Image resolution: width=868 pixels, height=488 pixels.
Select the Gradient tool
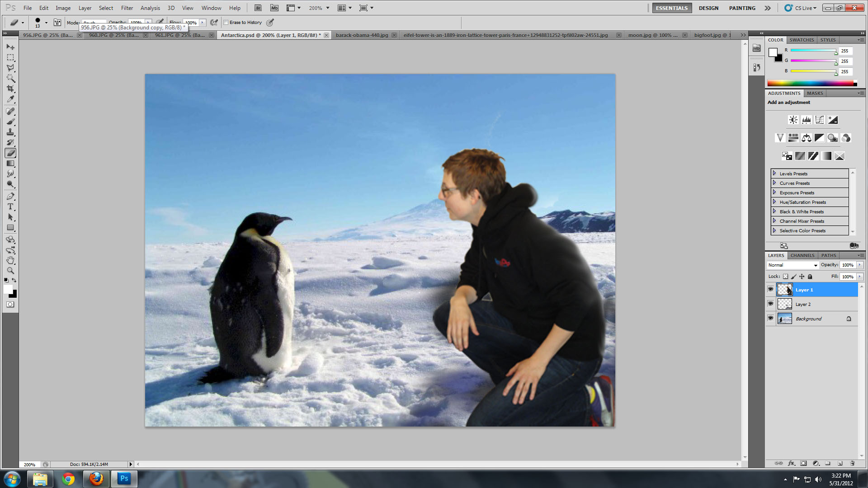10,164
